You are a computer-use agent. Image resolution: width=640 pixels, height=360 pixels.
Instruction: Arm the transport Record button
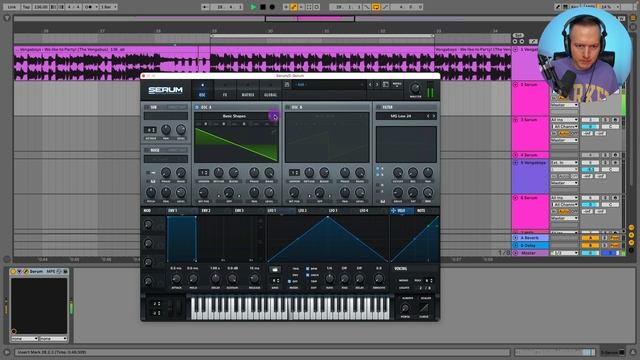272,7
